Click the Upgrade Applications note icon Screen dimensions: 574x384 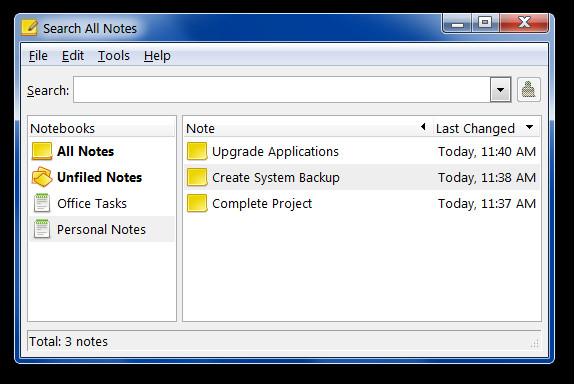pos(197,151)
